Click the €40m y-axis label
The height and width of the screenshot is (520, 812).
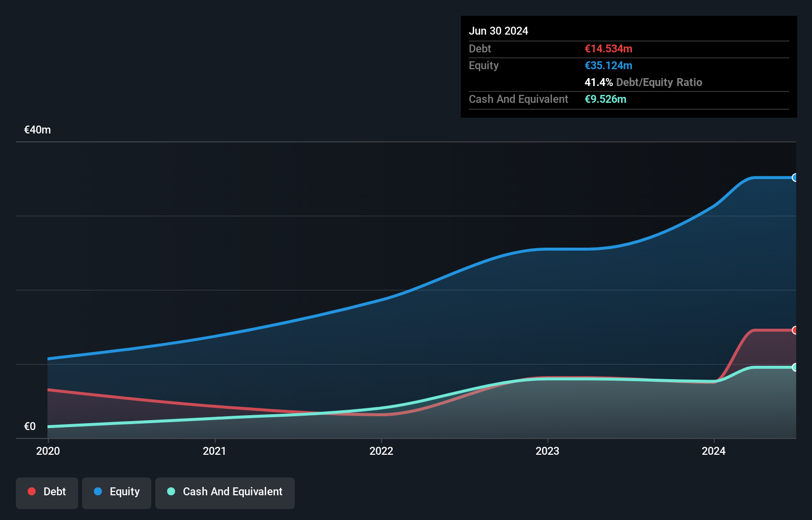[38, 130]
